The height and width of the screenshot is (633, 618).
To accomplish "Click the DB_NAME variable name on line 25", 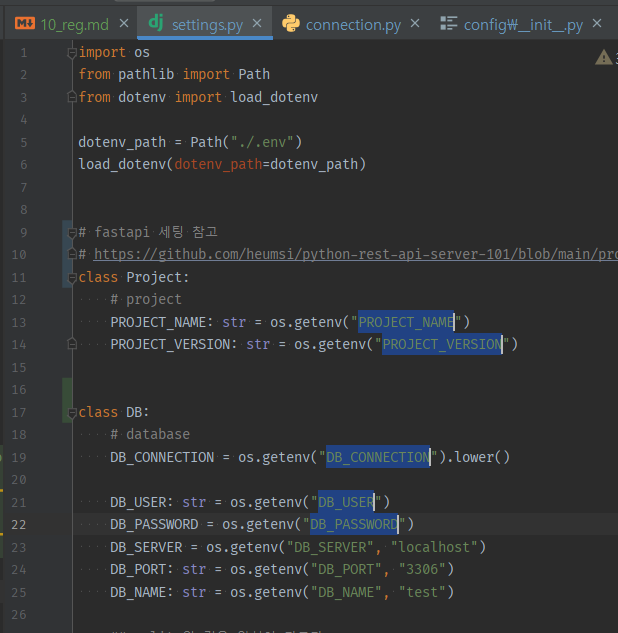I will tap(138, 592).
